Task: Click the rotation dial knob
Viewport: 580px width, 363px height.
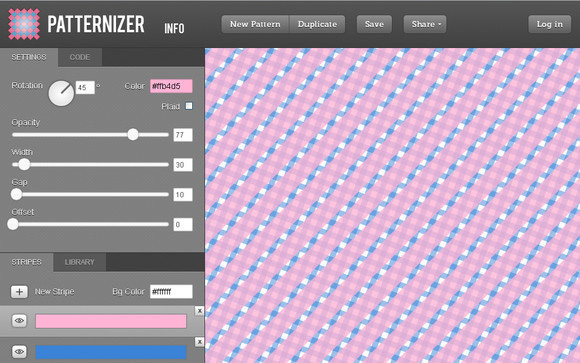Action: (61, 93)
